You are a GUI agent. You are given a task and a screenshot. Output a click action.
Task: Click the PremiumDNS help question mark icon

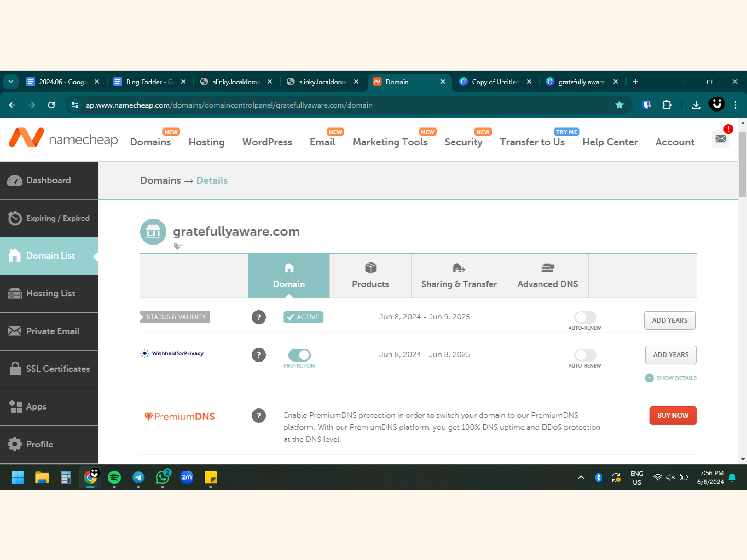point(259,416)
